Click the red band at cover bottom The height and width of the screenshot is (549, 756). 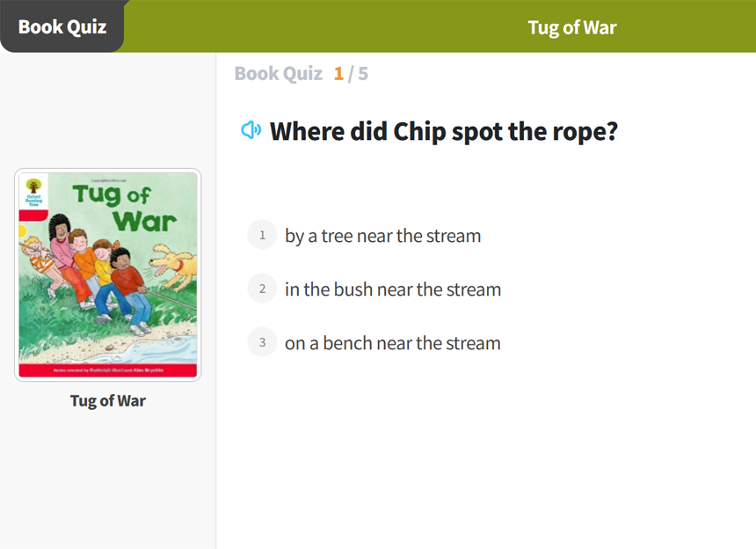[107, 371]
